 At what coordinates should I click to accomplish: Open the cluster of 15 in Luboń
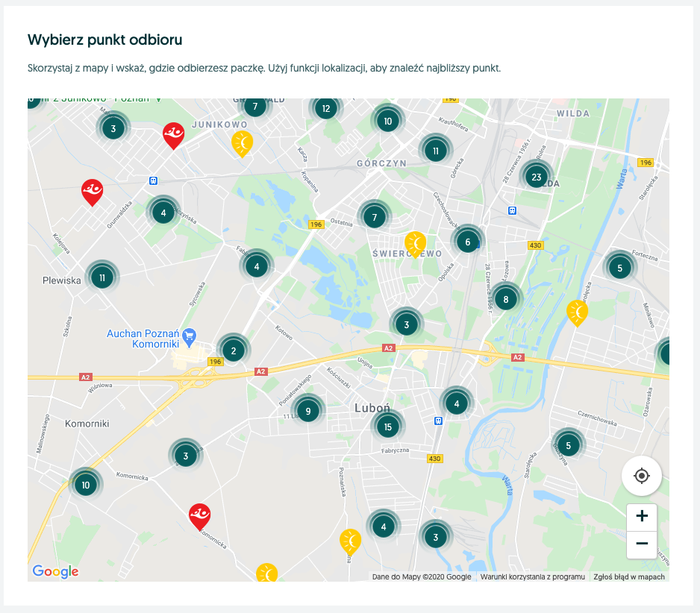click(387, 427)
